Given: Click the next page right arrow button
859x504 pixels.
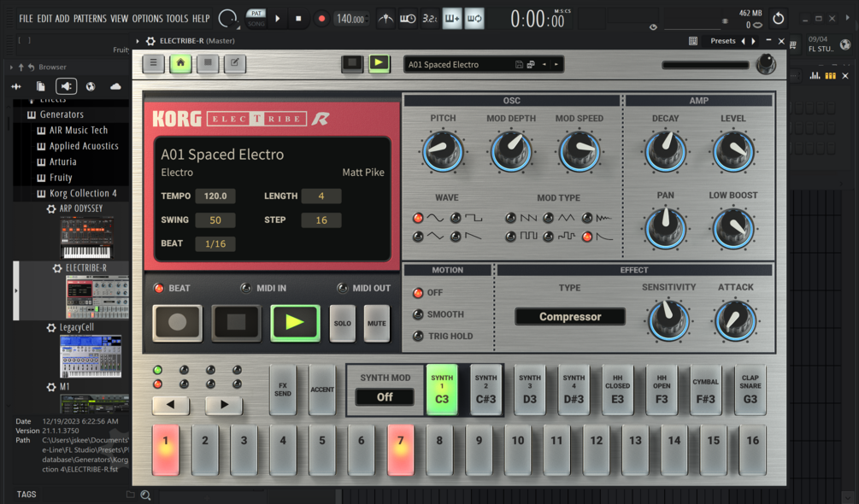Looking at the screenshot, I should tap(224, 405).
